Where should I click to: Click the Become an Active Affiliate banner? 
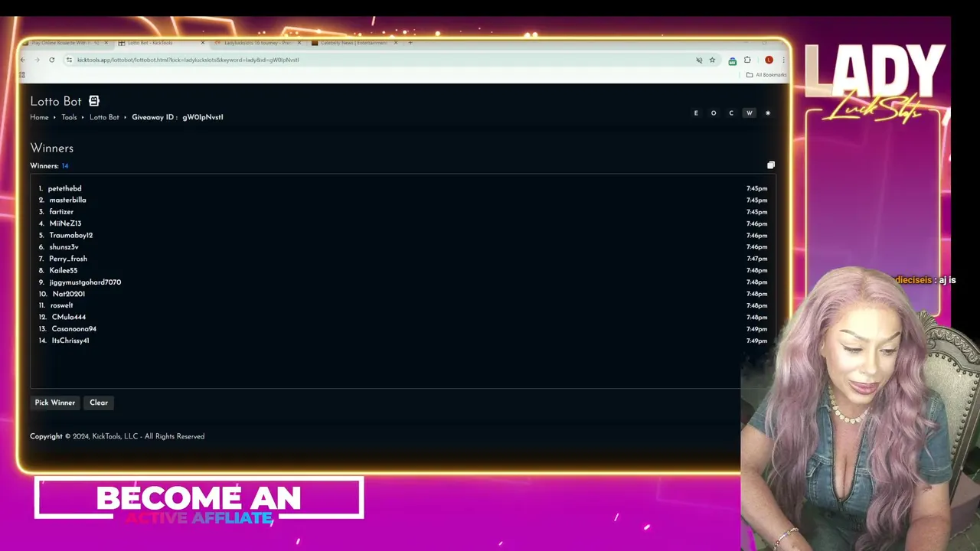199,498
